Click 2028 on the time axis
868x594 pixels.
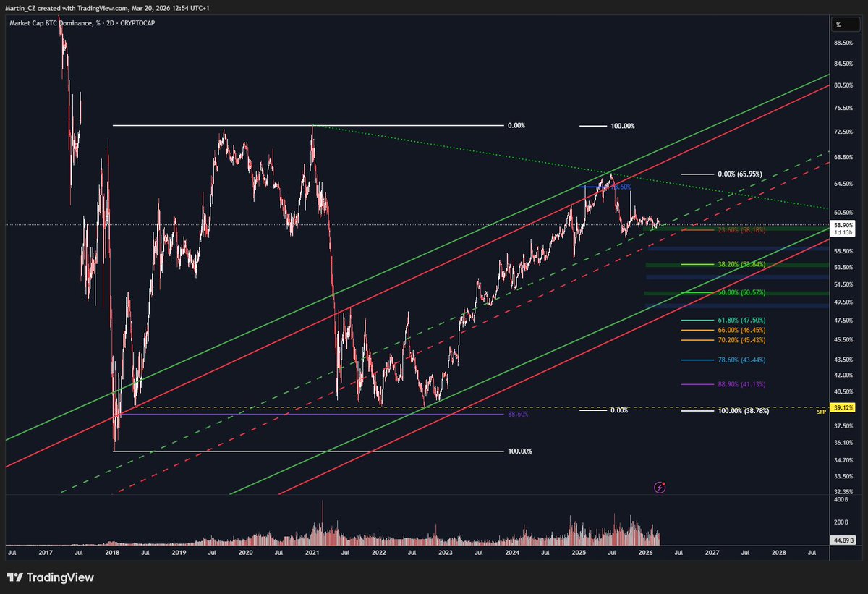pyautogui.click(x=778, y=552)
